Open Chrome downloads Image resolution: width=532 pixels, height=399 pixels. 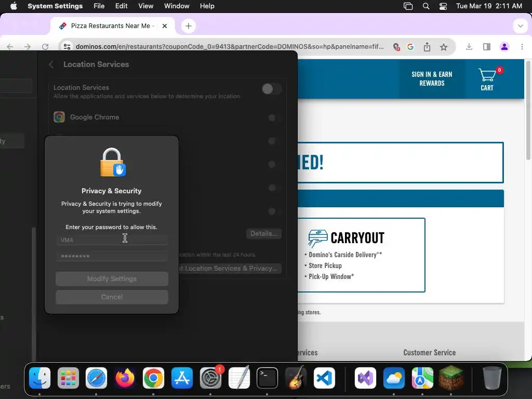[x=469, y=47]
